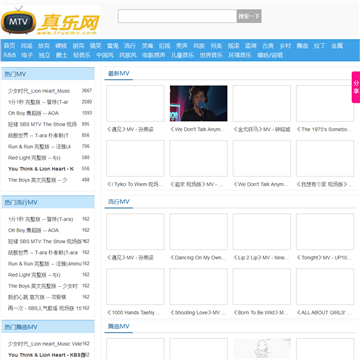Open the 遇见 MV thumbnail under 最新MV
The height and width of the screenshot is (360, 360).
pyautogui.click(x=135, y=103)
